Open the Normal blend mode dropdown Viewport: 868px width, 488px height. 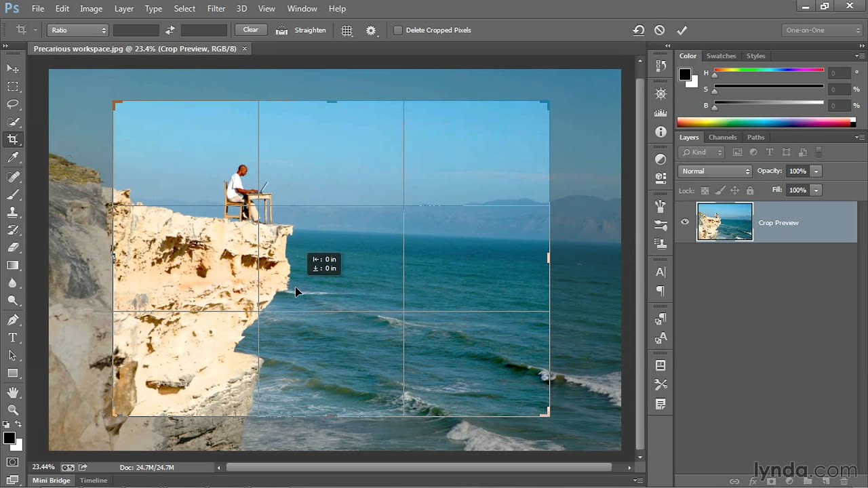tap(715, 171)
